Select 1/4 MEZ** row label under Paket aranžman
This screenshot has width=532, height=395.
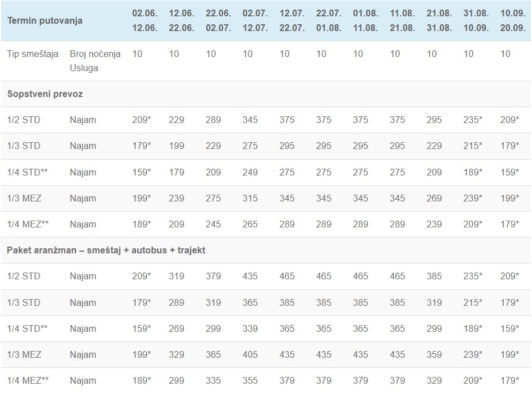(28, 380)
